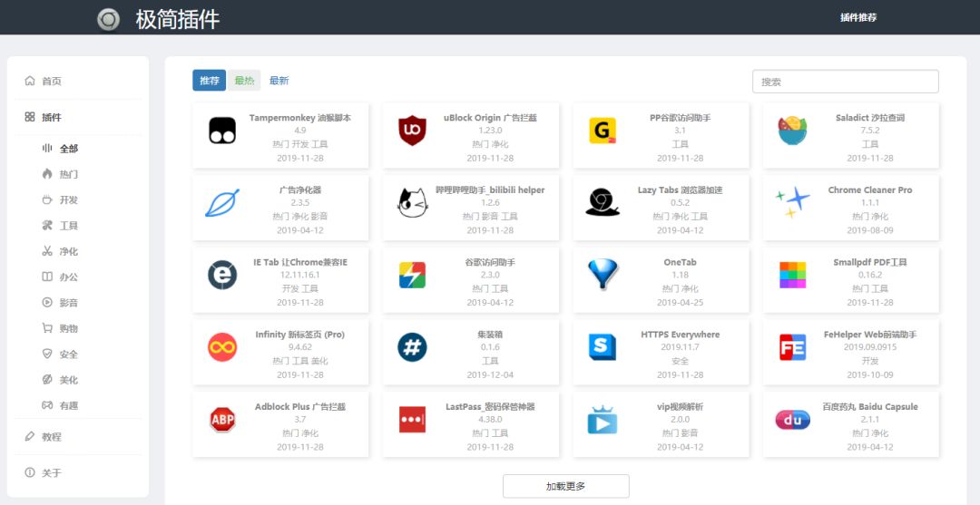Click 安全 tag on HTTPS Everywhere card
Image resolution: width=980 pixels, height=505 pixels.
tap(680, 361)
